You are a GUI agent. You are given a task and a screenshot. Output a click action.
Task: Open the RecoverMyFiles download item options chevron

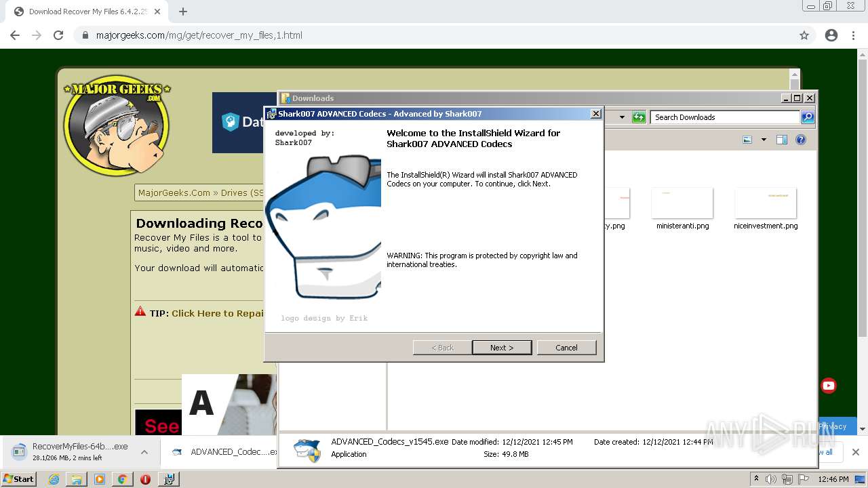(144, 451)
